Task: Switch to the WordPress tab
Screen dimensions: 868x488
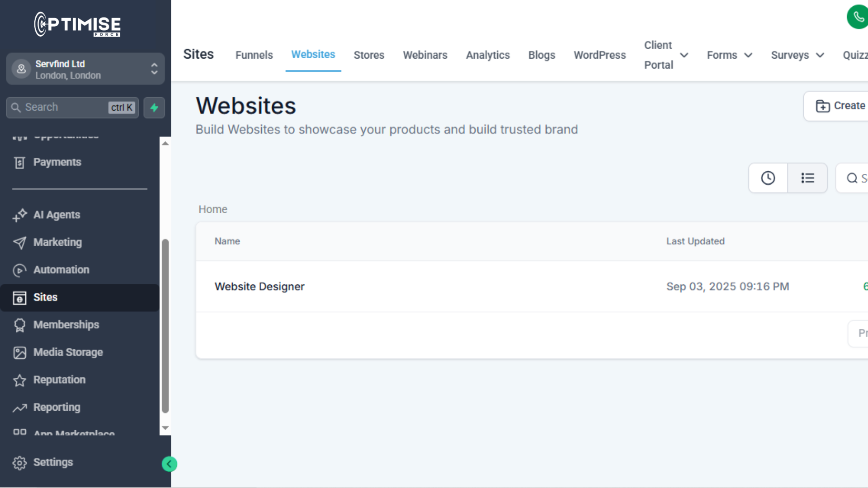Action: pyautogui.click(x=599, y=55)
